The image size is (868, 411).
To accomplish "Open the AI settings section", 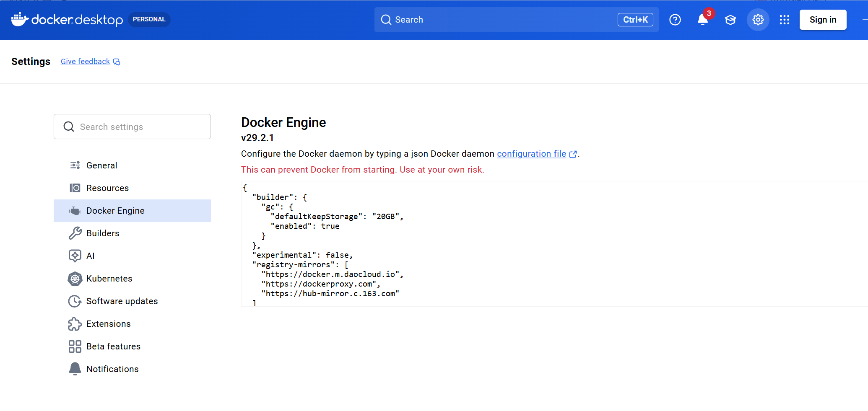I will point(132,256).
